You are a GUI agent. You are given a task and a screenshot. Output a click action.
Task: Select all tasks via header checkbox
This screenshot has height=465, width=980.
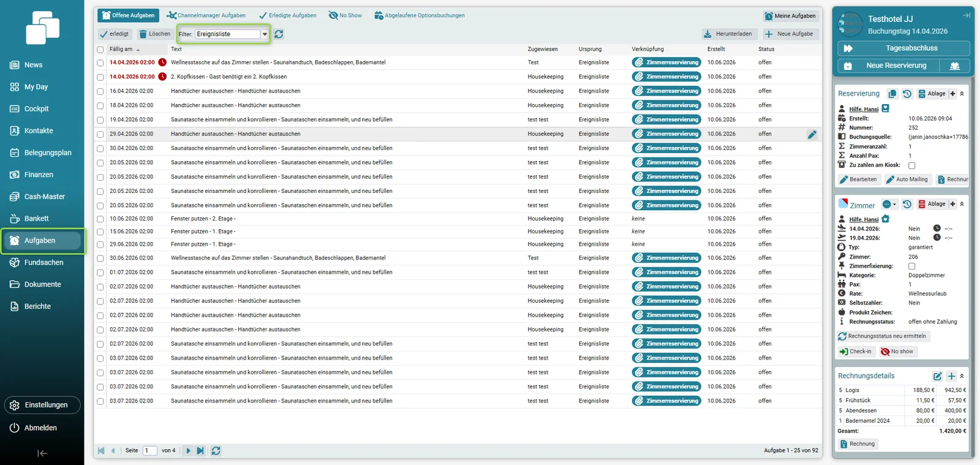tap(100, 50)
